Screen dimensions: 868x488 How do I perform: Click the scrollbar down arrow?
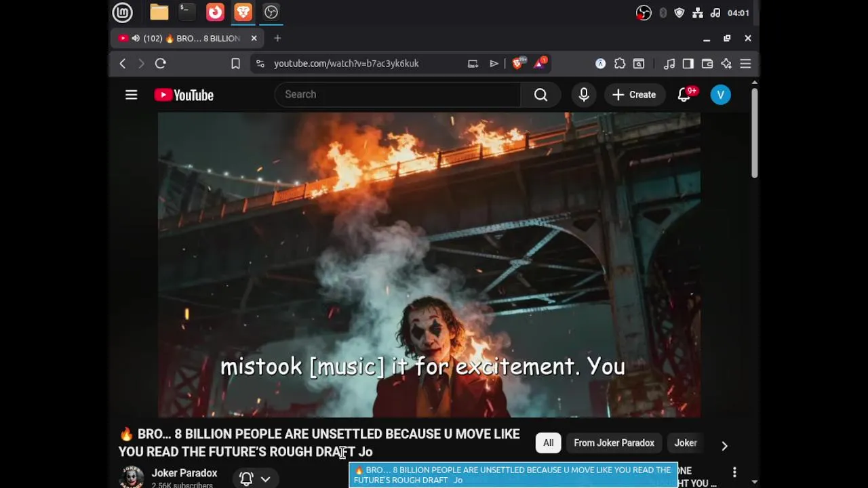[754, 483]
